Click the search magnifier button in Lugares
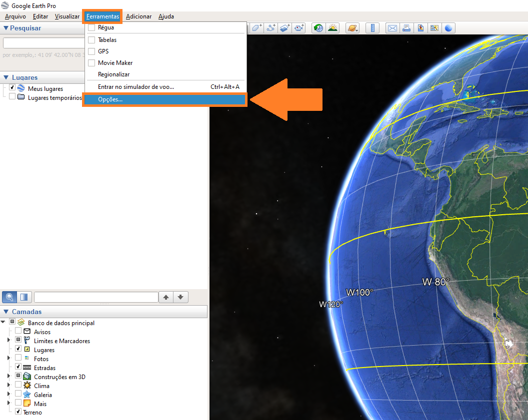The height and width of the screenshot is (420, 528). click(9, 297)
